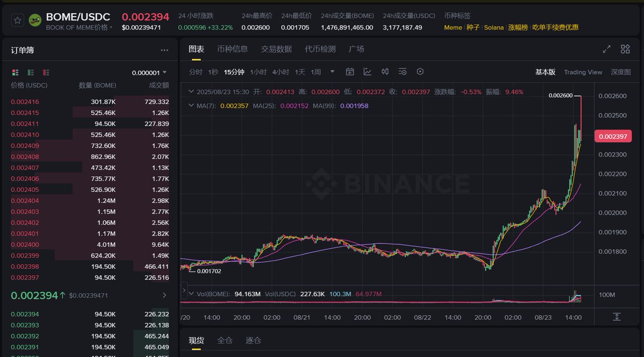The height and width of the screenshot is (357, 644).
Task: Add BOME/USDC to favorites with the star
Action: [17, 20]
